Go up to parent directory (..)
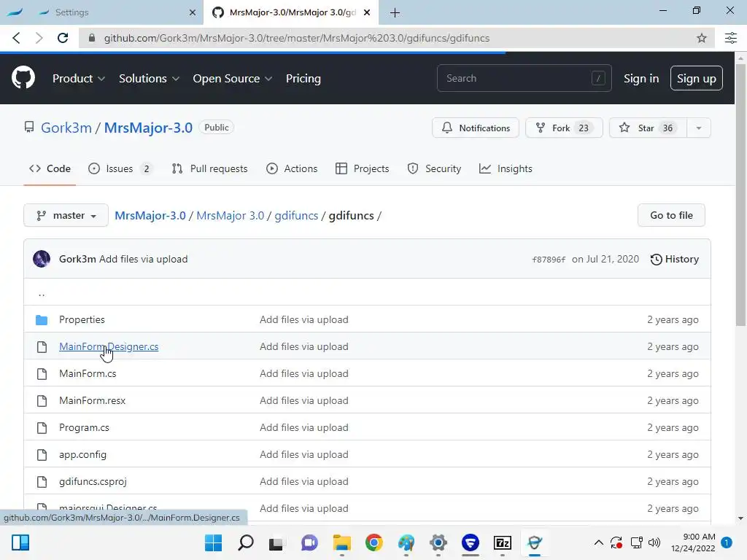 (42, 293)
